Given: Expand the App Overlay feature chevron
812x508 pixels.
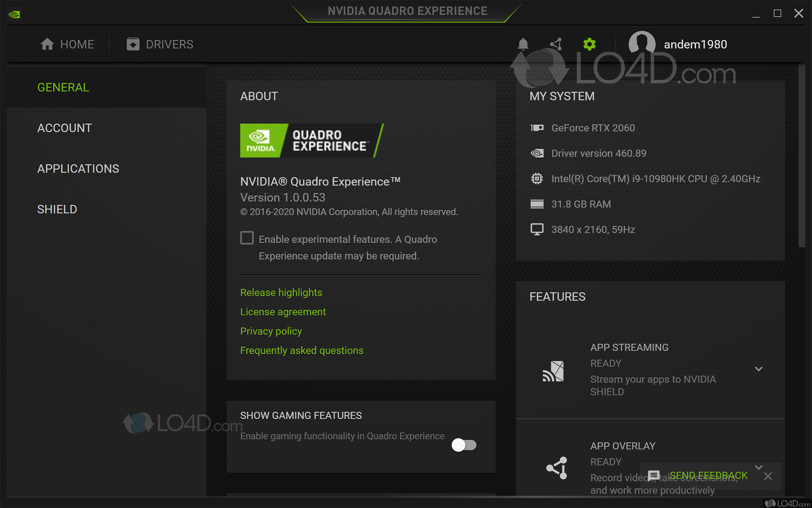Looking at the screenshot, I should (x=759, y=467).
